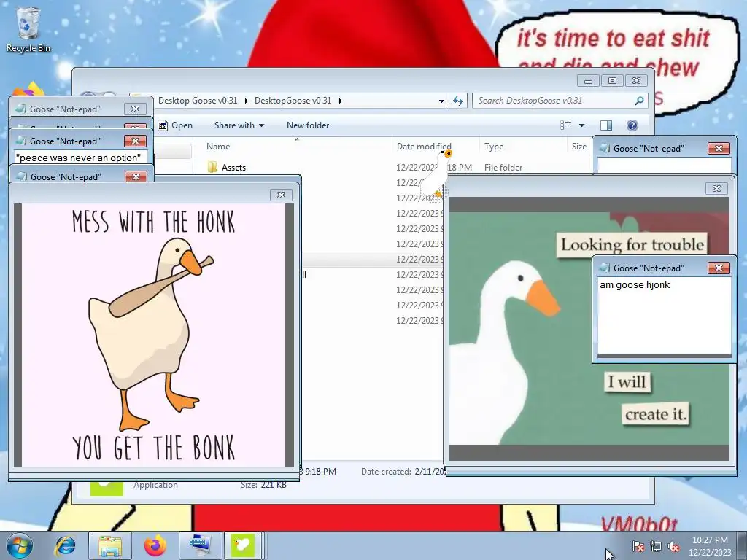Sort files by Date modified column
This screenshot has height=560, width=747.
(424, 146)
